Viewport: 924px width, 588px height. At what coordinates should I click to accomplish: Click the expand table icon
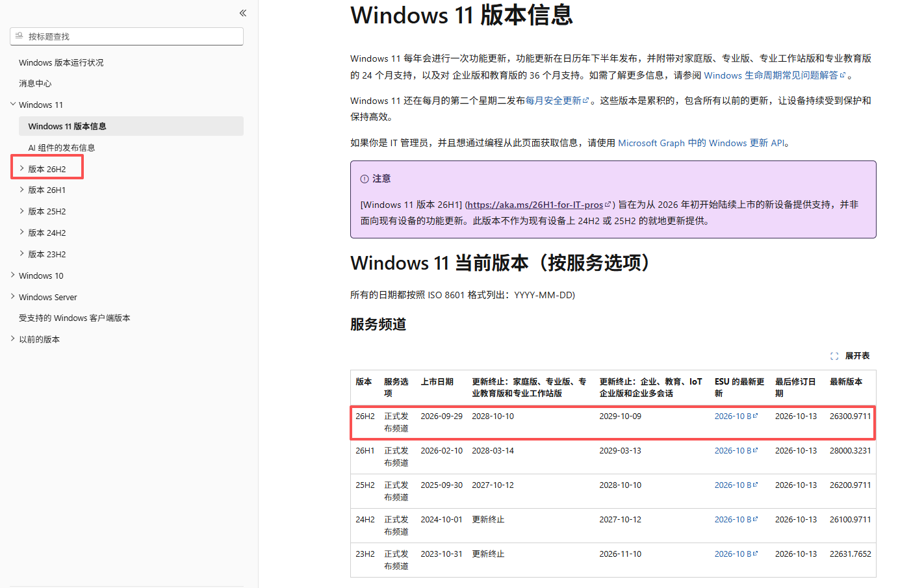[x=834, y=356]
